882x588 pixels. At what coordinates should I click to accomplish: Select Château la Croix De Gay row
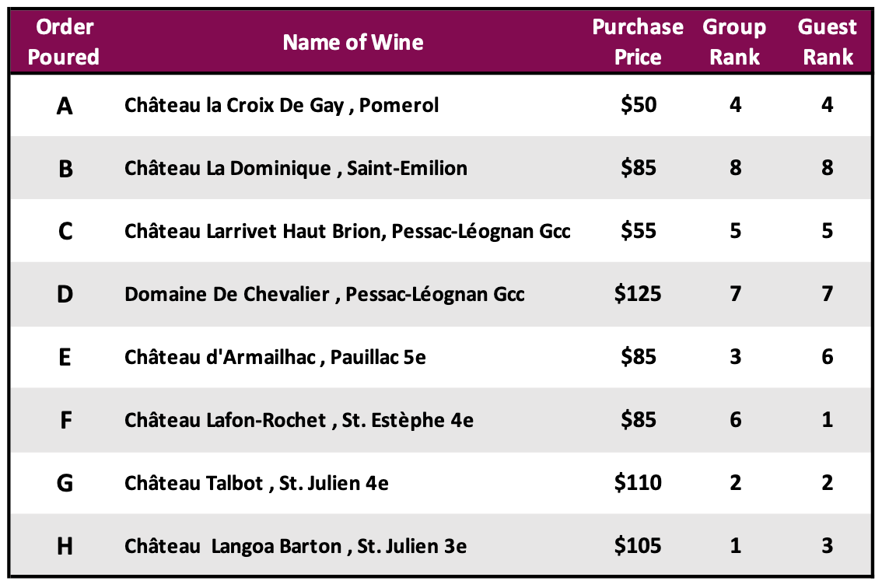(x=441, y=105)
